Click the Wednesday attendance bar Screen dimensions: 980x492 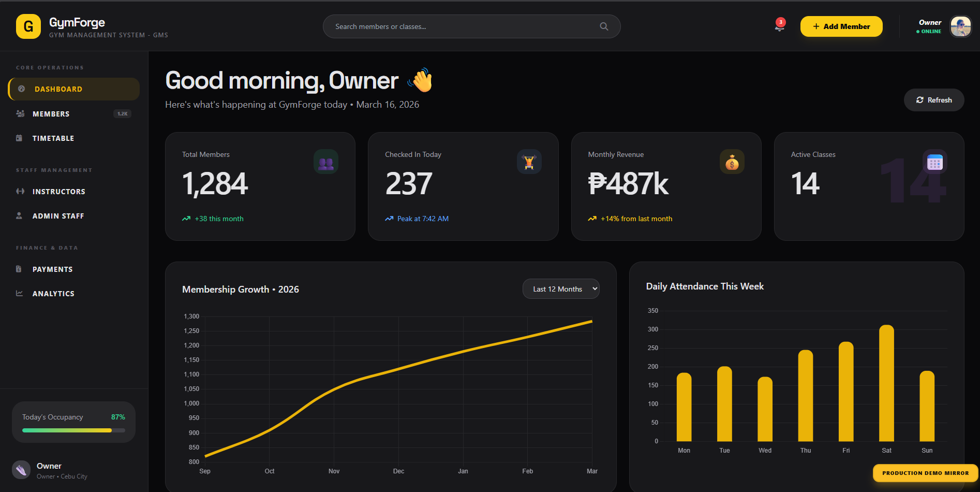pos(765,409)
